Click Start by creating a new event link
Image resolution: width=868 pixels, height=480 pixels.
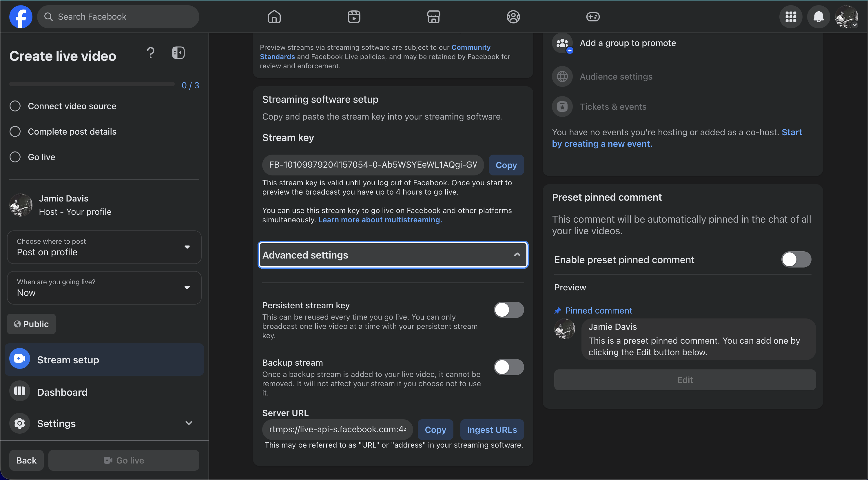tap(677, 138)
